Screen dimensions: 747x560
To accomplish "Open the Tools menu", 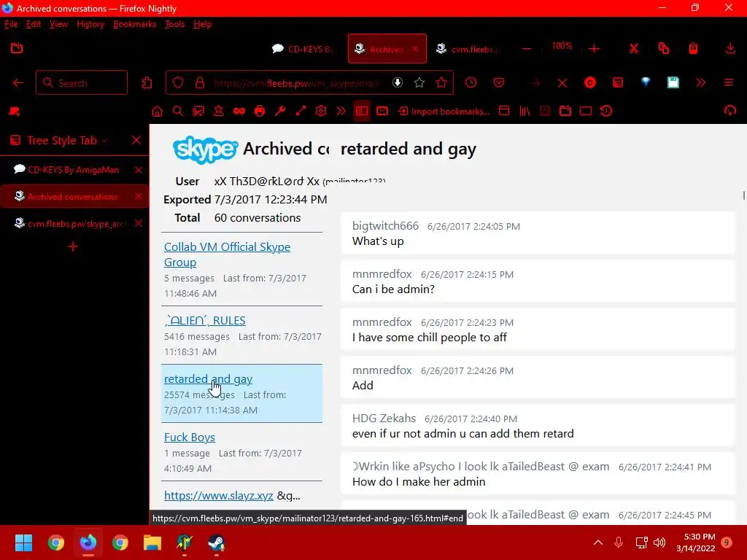I will [x=174, y=24].
